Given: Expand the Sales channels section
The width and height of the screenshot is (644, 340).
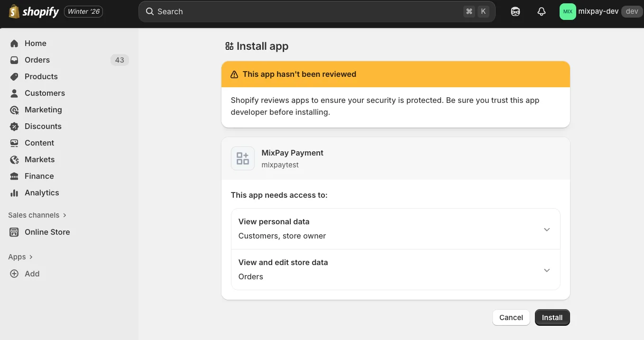Looking at the screenshot, I should click(x=37, y=215).
